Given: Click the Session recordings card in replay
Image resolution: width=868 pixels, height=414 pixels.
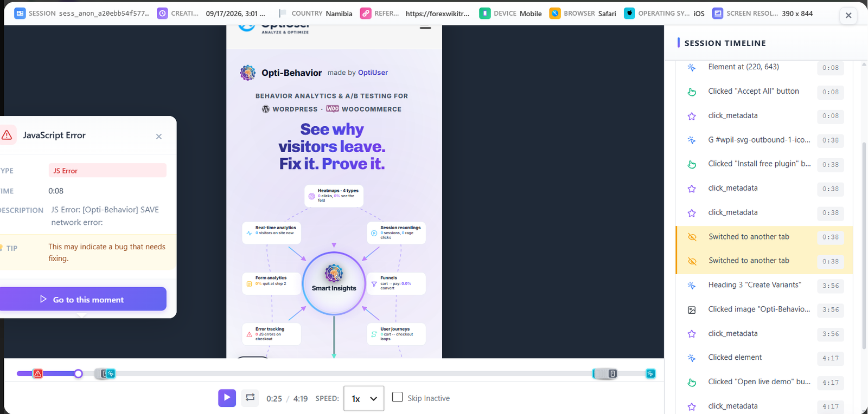Looking at the screenshot, I should click(x=396, y=232).
